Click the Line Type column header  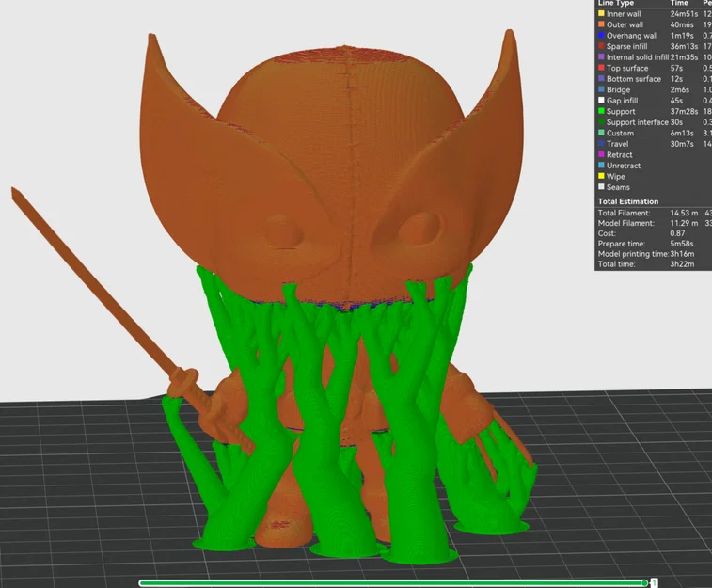click(x=616, y=3)
